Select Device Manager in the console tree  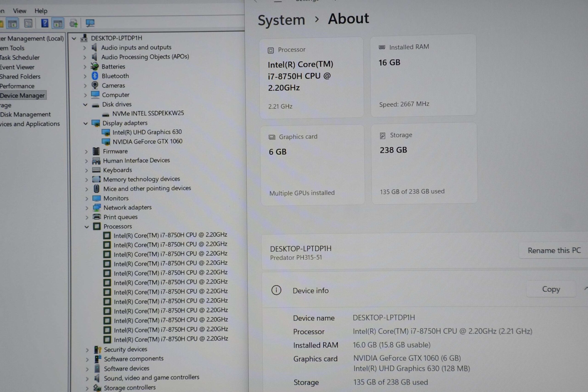[22, 95]
